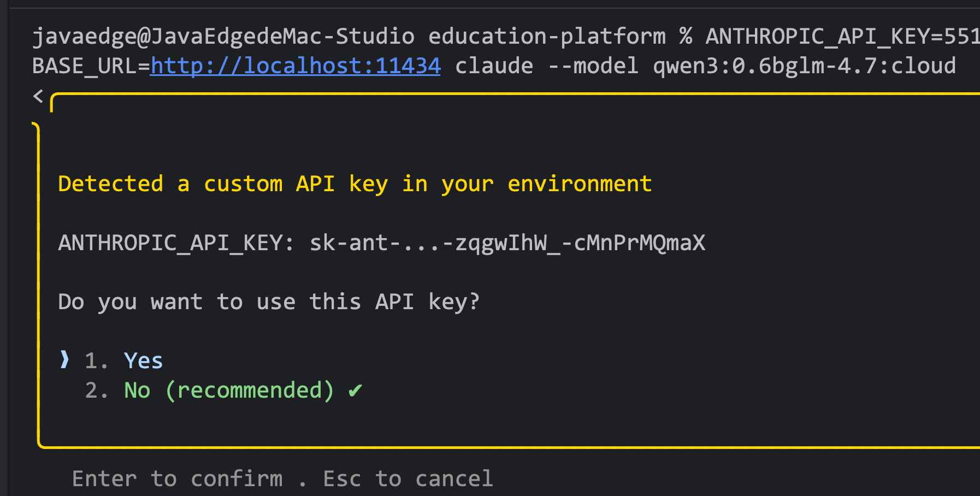Viewport: 980px width, 496px height.
Task: Click the javaedge@JavaEdgedeMac-Studio prompt text
Action: click(223, 37)
